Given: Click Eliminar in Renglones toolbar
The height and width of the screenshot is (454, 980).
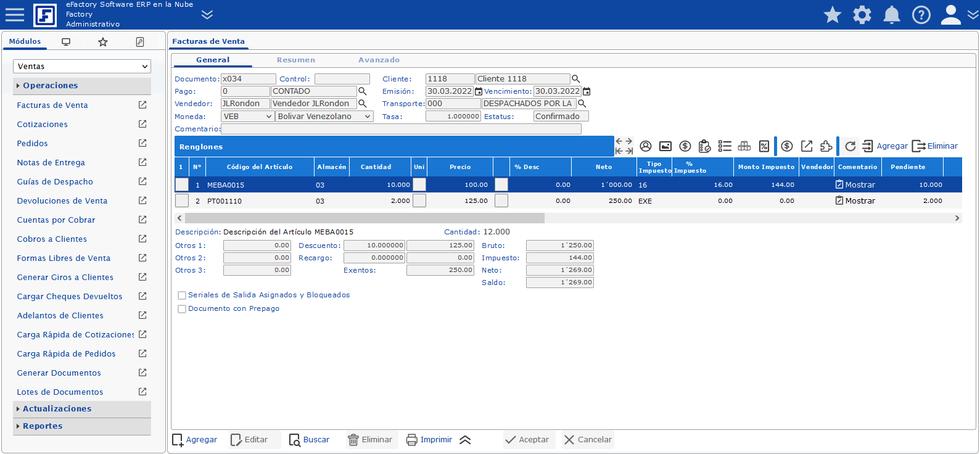Looking at the screenshot, I should tap(935, 146).
